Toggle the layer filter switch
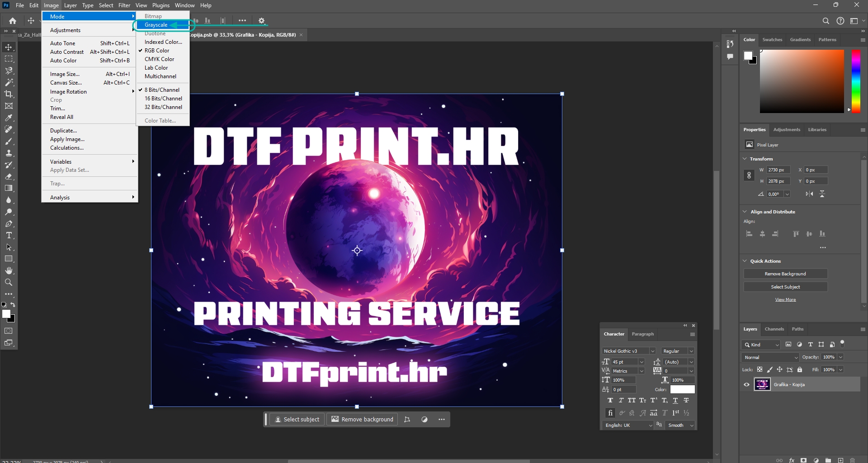Screen dimensions: 868x463 842,344
